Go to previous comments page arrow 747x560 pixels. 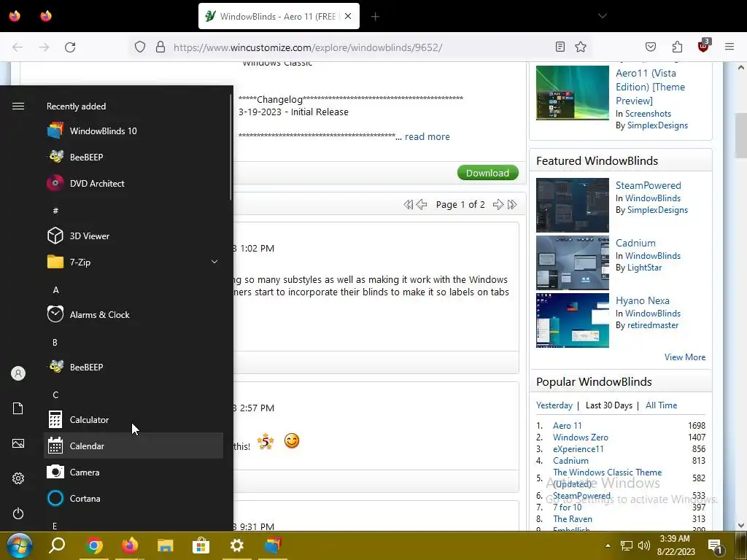coord(422,205)
